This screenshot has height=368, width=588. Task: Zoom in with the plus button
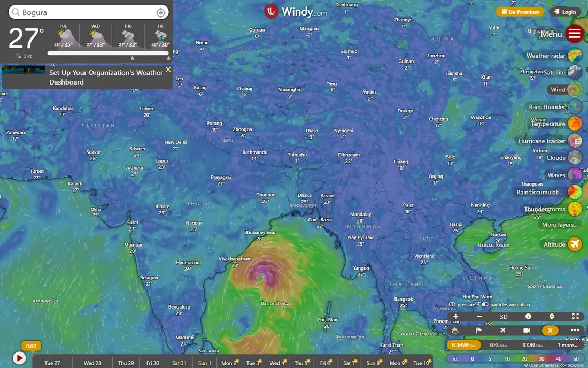[x=455, y=316]
